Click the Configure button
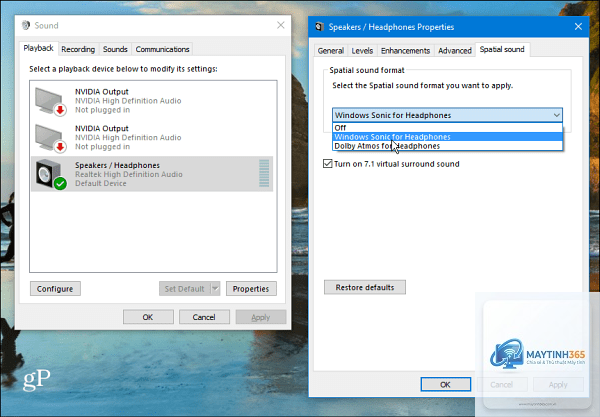Viewport: 600px width, 417px height. (x=55, y=289)
